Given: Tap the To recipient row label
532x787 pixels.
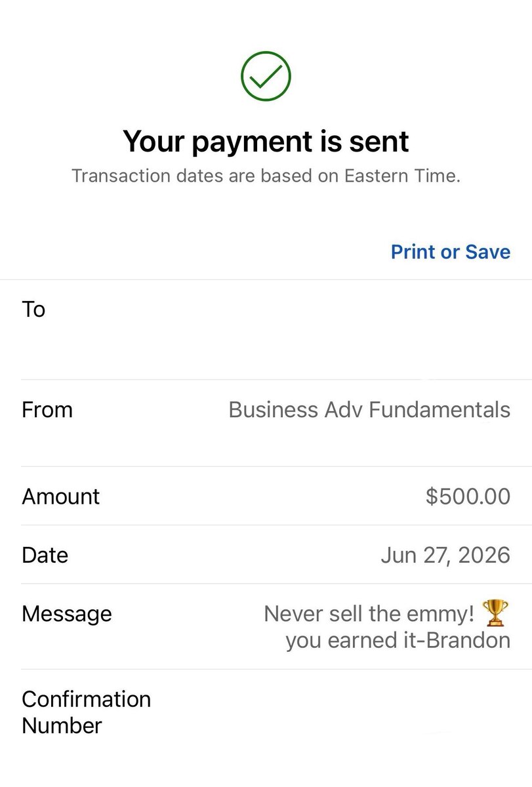Looking at the screenshot, I should coord(33,309).
